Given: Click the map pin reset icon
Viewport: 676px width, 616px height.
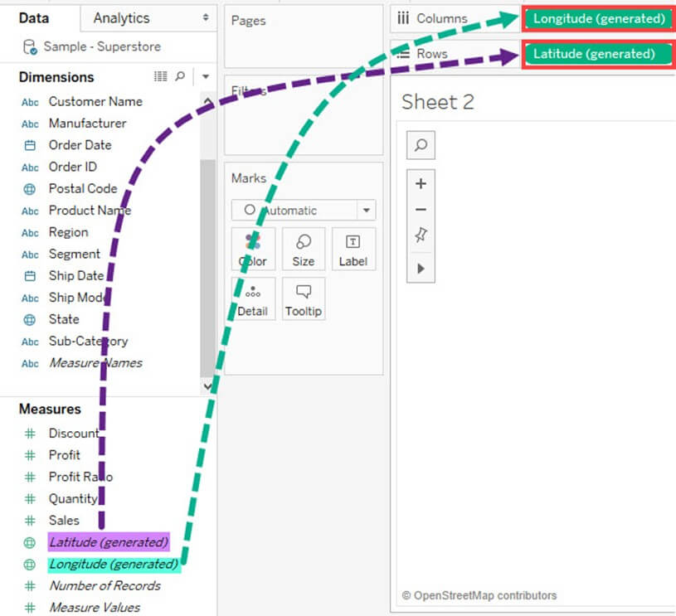Looking at the screenshot, I should click(421, 236).
